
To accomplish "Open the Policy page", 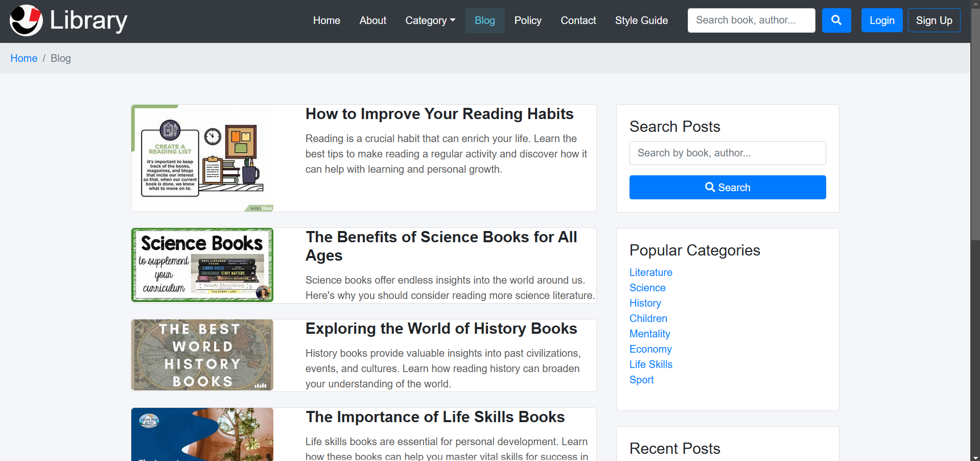I will pos(527,20).
